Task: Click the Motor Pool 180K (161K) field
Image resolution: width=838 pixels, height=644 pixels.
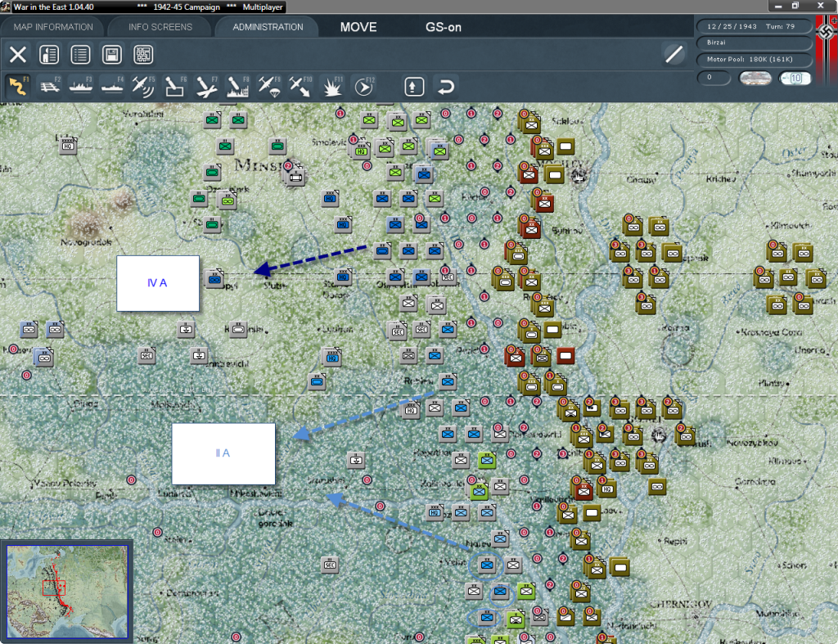Action: click(x=754, y=59)
